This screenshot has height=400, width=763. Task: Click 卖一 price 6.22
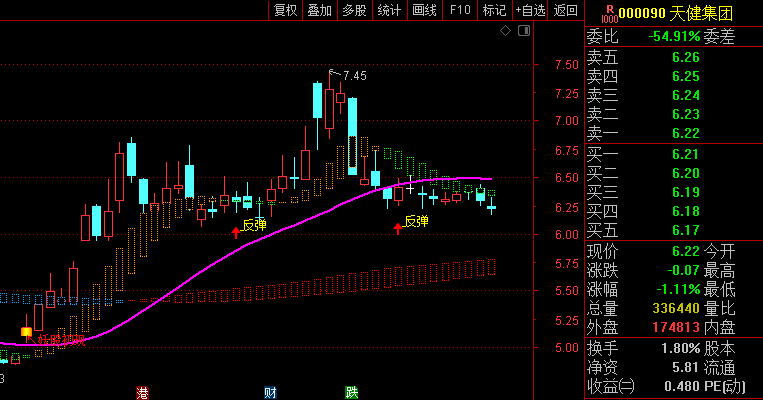pyautogui.click(x=686, y=133)
